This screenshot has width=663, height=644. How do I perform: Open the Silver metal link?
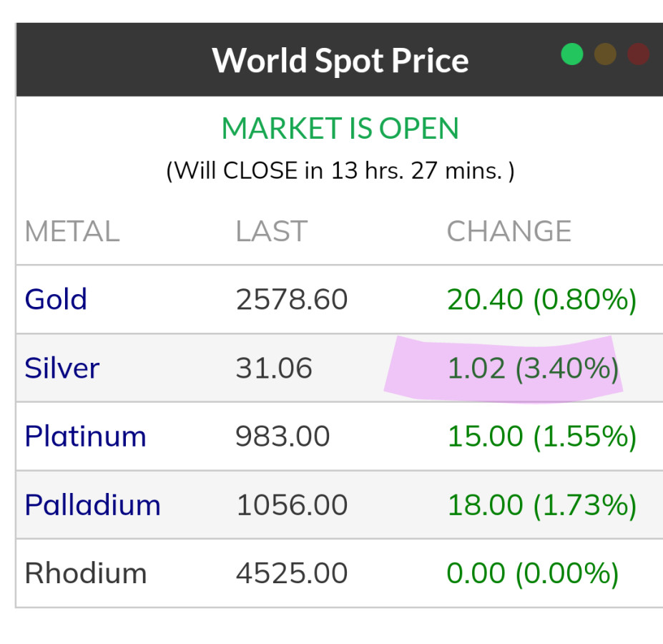(x=62, y=368)
